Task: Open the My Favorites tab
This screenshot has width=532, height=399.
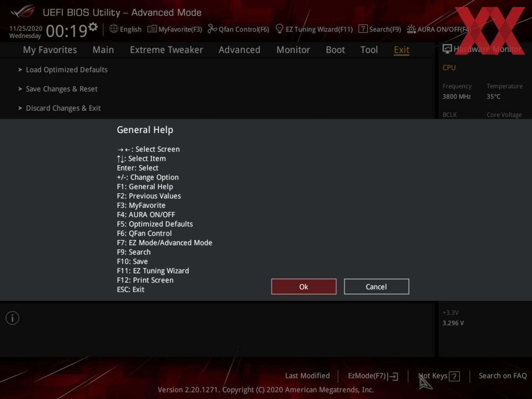Action: pos(50,50)
